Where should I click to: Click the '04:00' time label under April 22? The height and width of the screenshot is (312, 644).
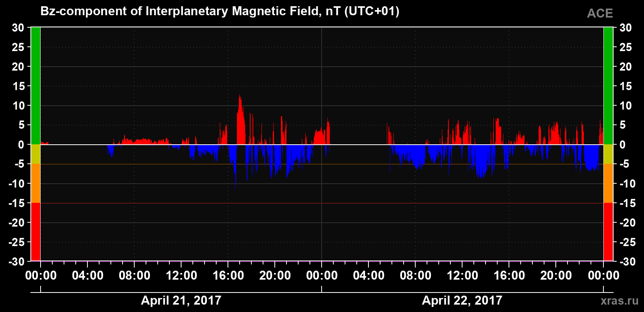coord(369,276)
